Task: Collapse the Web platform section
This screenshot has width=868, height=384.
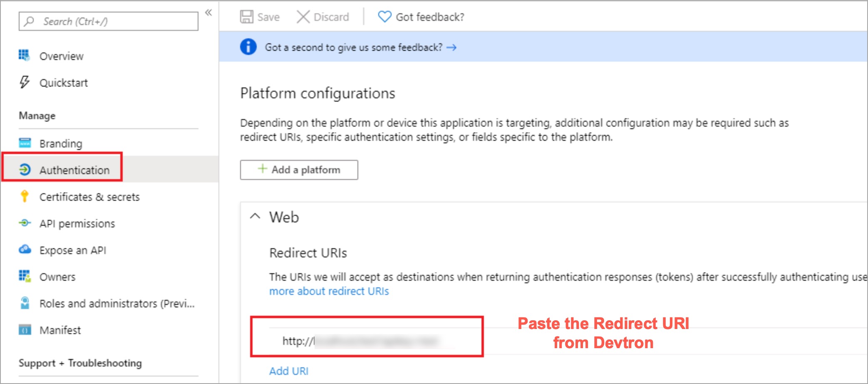Action: [x=255, y=216]
